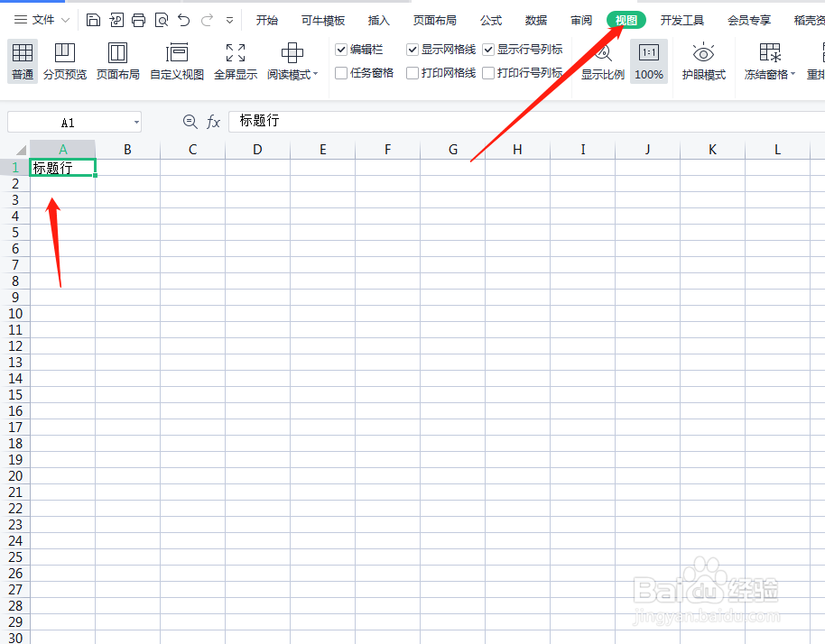Open 自定义视图 custom views
Screen dimensions: 825x644
(x=177, y=61)
